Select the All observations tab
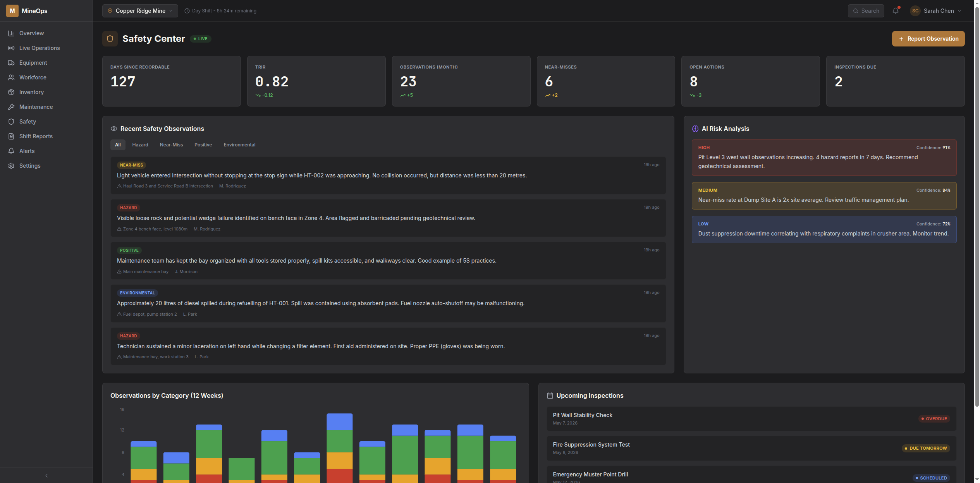The image size is (980, 483). coord(118,145)
